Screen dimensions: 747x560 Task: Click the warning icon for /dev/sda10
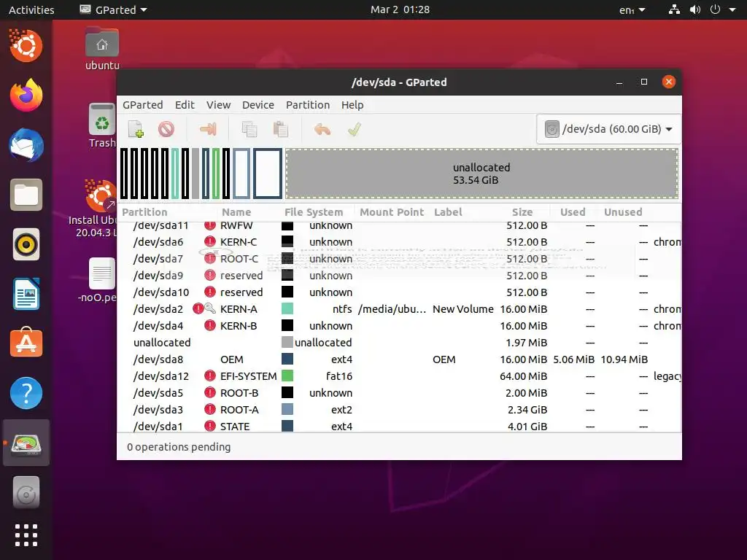pos(209,292)
